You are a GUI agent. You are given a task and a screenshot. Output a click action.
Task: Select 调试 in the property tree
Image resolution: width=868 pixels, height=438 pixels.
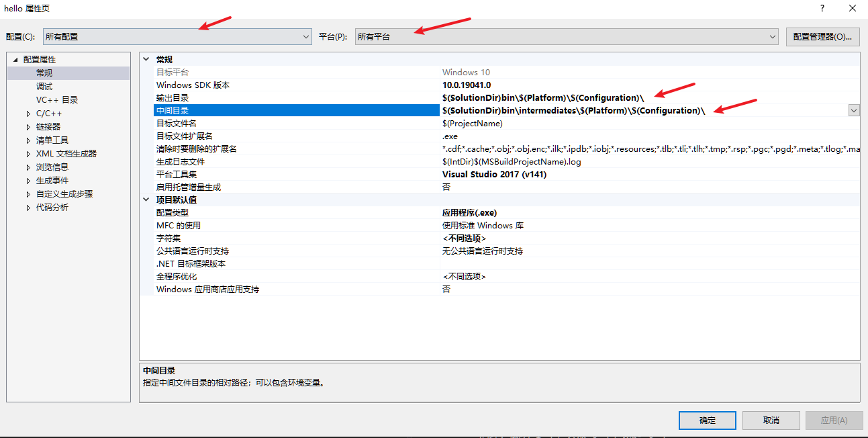44,87
